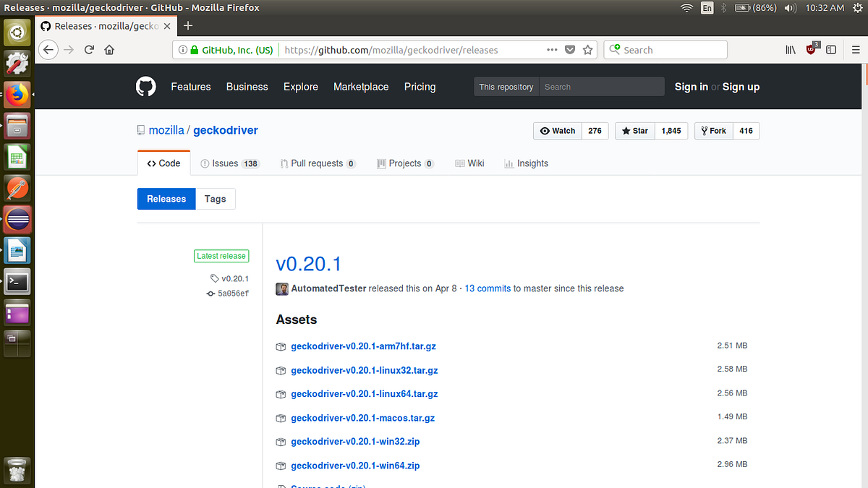Viewport: 868px width, 488px height.
Task: Open the geckodriver repository link
Action: coord(226,131)
